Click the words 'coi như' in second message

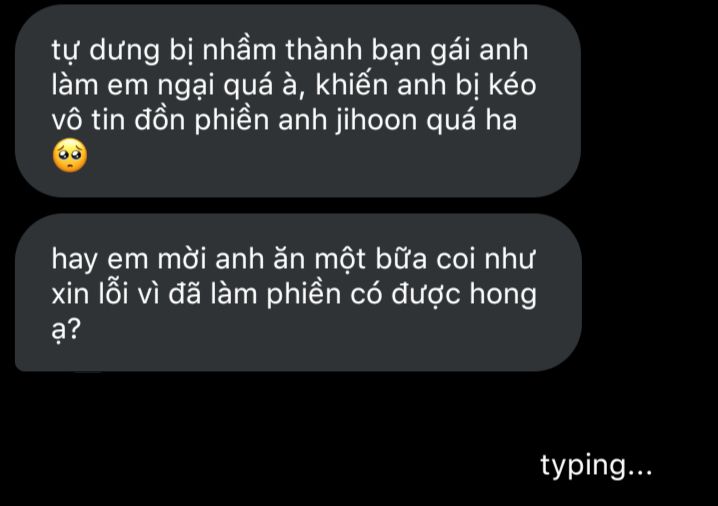point(485,259)
